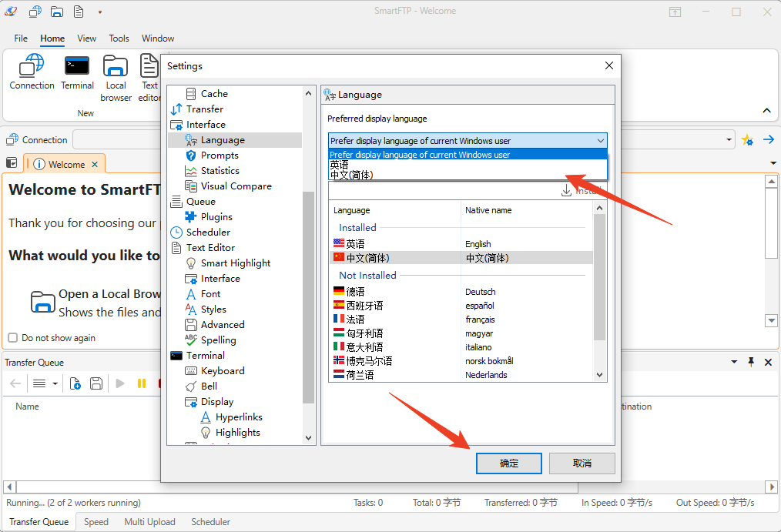Select the 法语 français language row
Screen dimensions: 781x532
461,320
